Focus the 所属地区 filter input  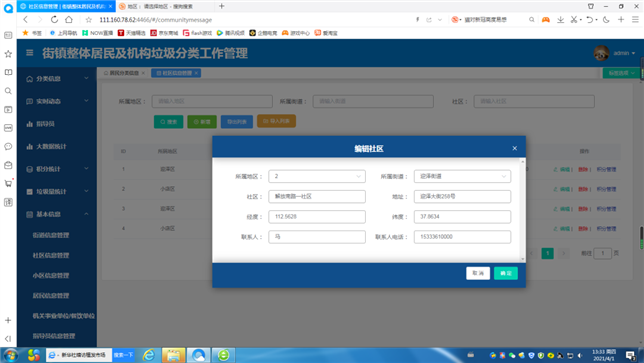pos(212,101)
